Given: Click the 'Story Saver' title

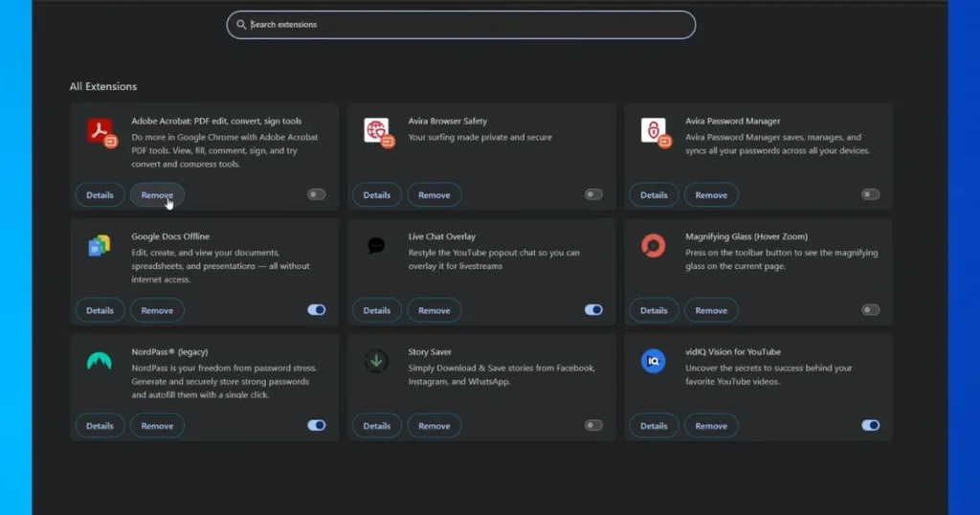Looking at the screenshot, I should 430,352.
